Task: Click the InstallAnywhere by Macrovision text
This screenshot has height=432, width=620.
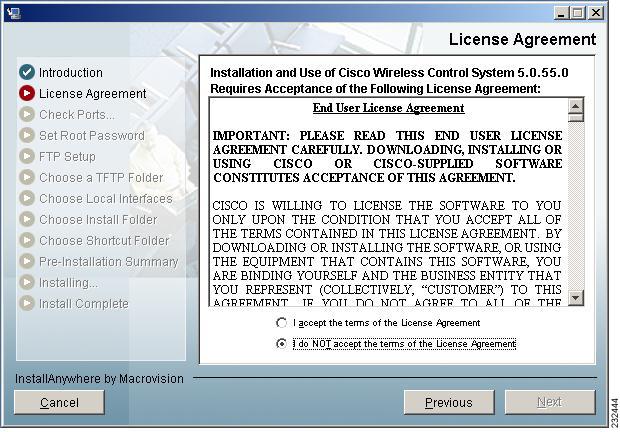Action: 99,379
